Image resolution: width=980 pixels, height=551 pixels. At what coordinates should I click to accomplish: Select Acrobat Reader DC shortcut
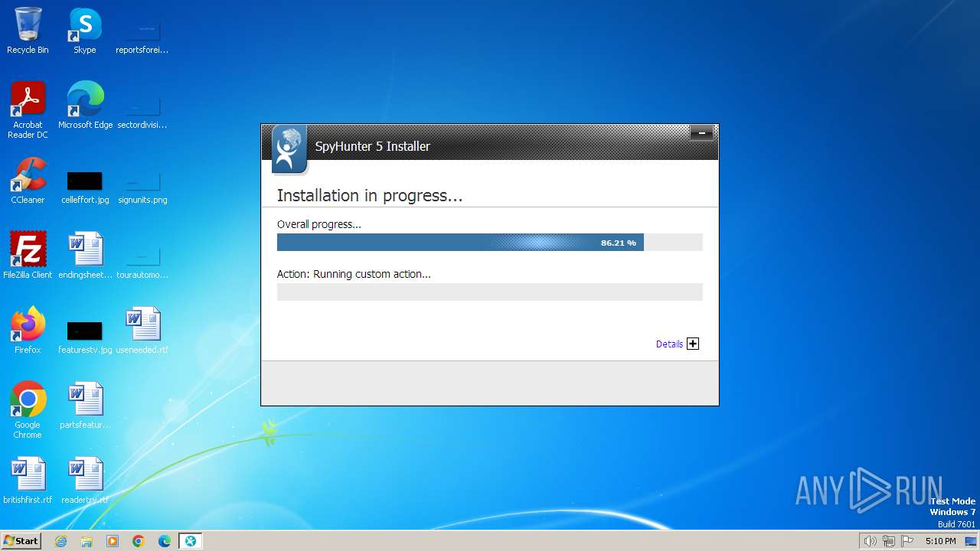(28, 110)
